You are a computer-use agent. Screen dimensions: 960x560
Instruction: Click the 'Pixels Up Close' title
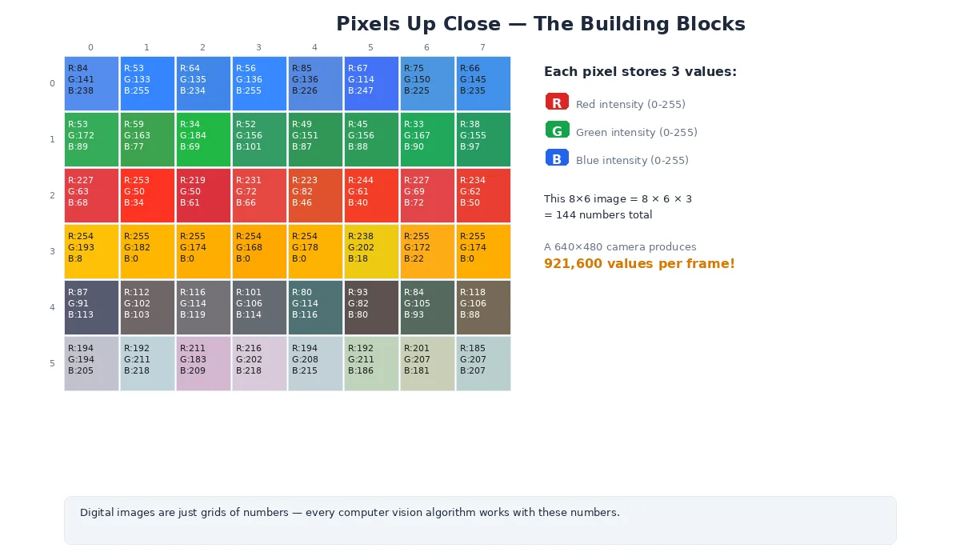click(540, 24)
